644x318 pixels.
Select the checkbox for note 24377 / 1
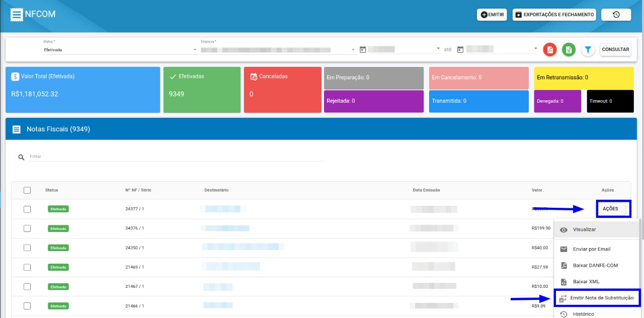(x=27, y=209)
